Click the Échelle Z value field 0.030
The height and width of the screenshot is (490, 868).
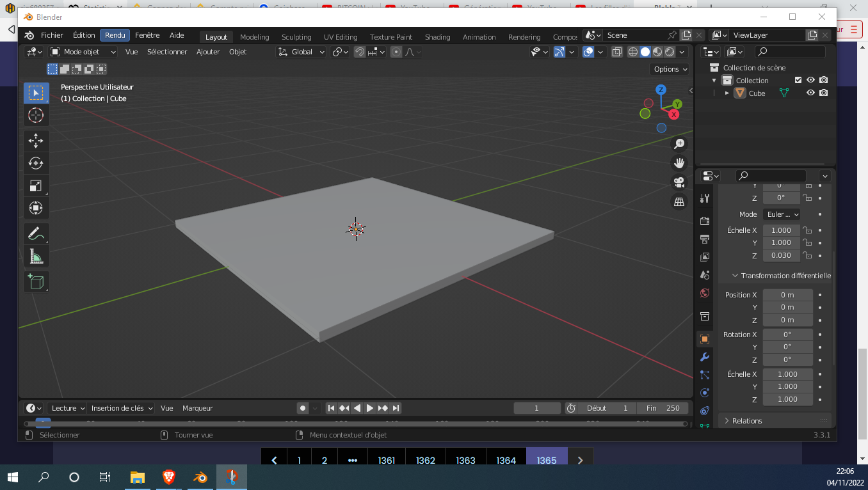click(781, 255)
